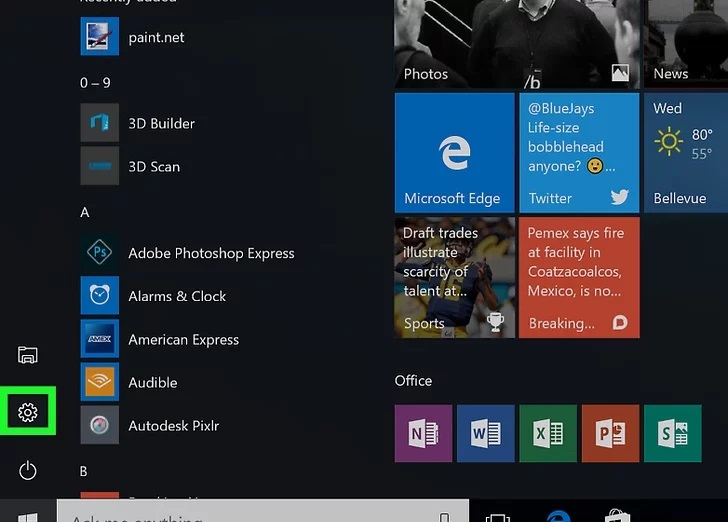Image resolution: width=728 pixels, height=522 pixels.
Task: Open Task View on the taskbar
Action: pos(497,517)
